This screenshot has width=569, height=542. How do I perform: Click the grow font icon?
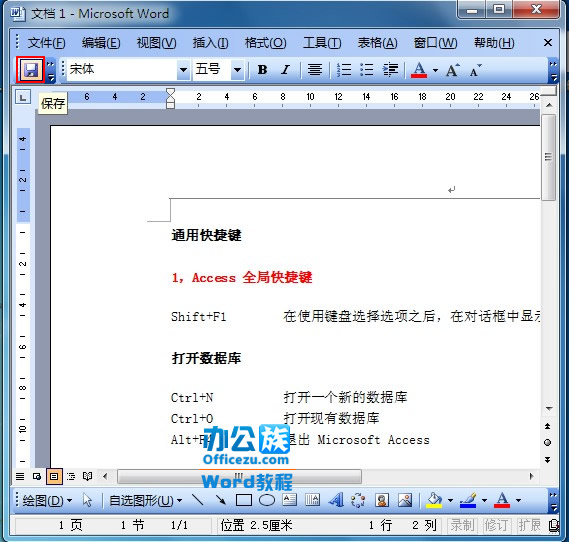[x=453, y=69]
